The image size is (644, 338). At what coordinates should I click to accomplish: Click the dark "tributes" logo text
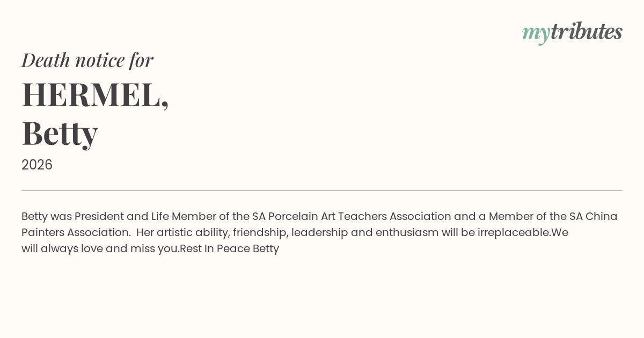(x=586, y=32)
